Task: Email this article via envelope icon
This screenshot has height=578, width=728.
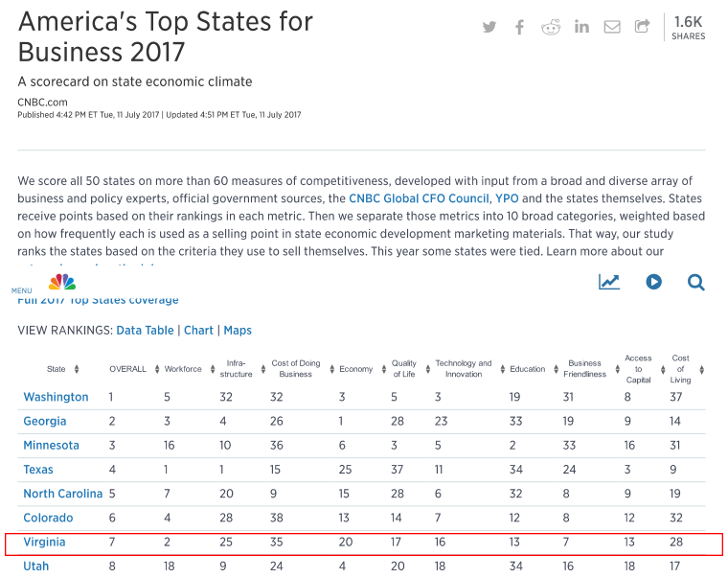Action: (612, 27)
